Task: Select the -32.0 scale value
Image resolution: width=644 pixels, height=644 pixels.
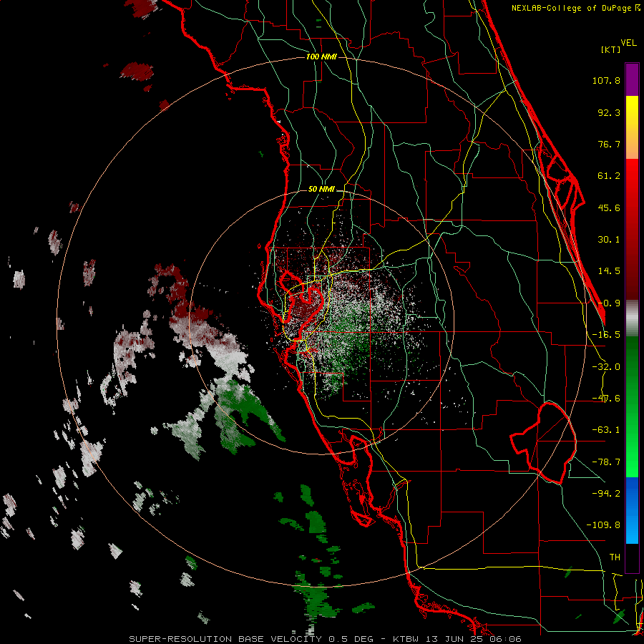Action: (606, 367)
